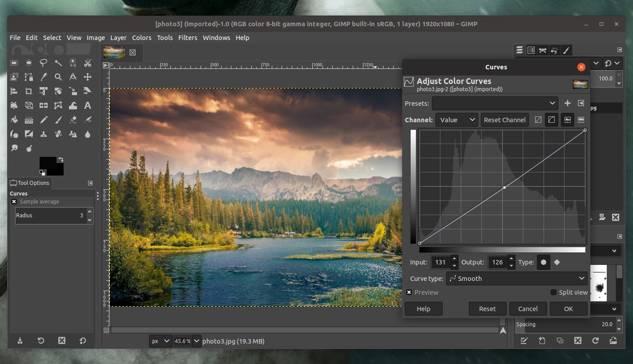Toggle Sample average in Tool Options

point(14,201)
